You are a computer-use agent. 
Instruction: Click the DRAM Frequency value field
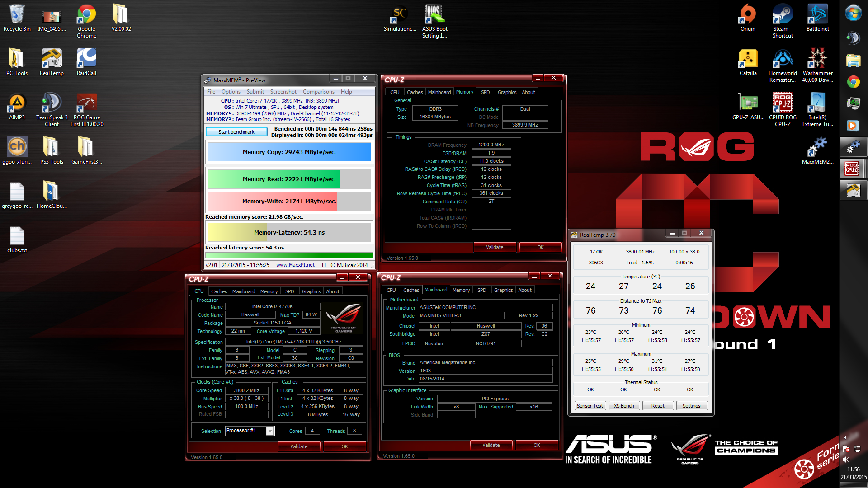[x=491, y=145]
